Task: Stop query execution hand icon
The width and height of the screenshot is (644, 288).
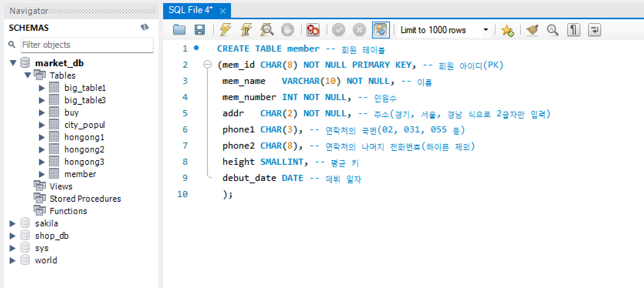Action: [288, 30]
